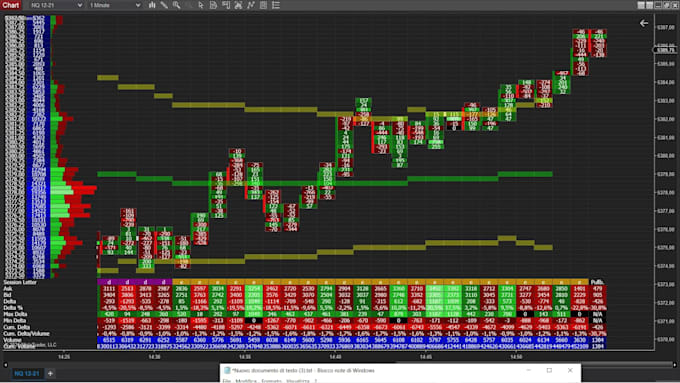Open the chart templates document icon
680x383 pixels.
(213, 5)
